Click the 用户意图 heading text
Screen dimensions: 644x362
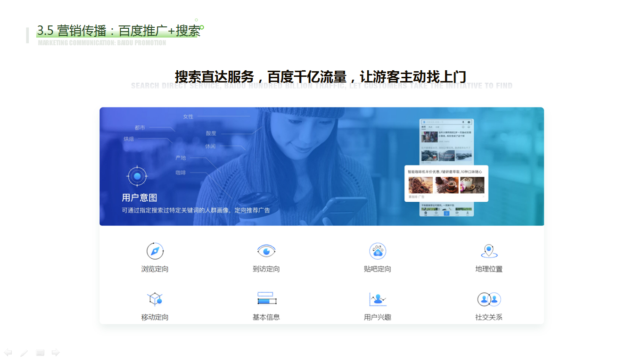[x=140, y=197]
